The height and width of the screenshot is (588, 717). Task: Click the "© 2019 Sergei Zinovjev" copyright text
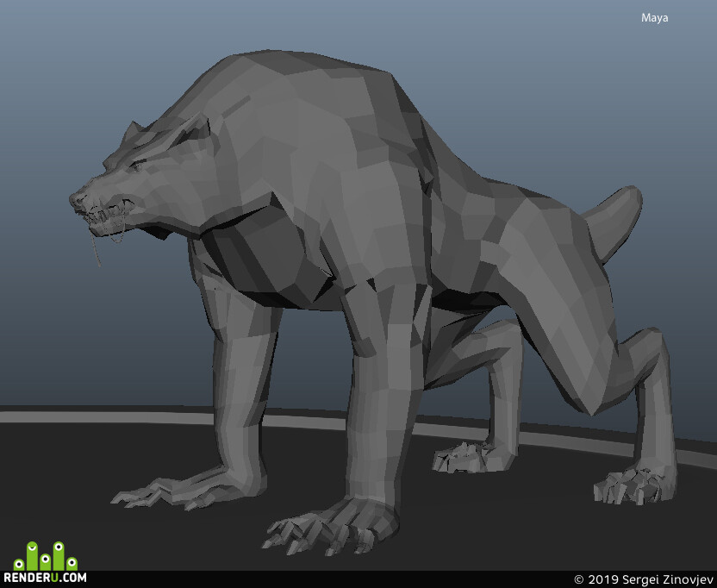tap(643, 579)
